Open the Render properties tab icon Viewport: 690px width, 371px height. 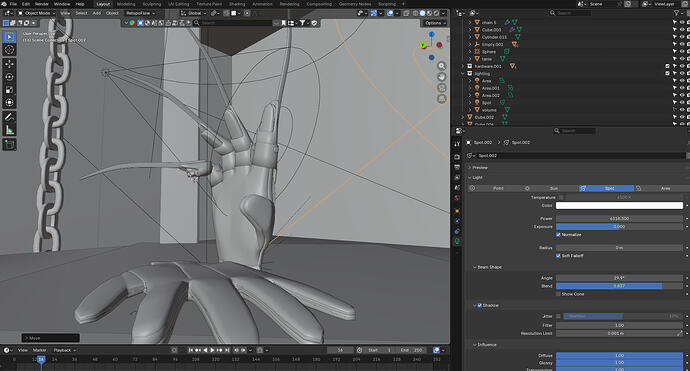(457, 157)
